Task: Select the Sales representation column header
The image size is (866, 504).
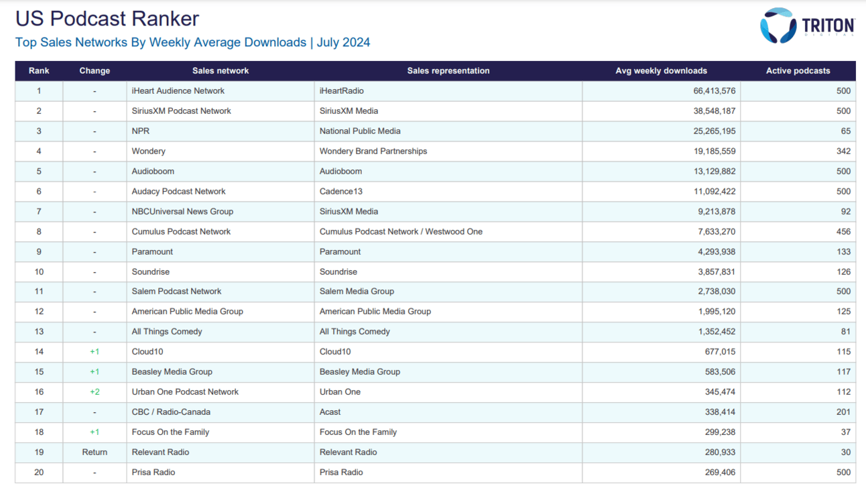Action: click(x=448, y=71)
